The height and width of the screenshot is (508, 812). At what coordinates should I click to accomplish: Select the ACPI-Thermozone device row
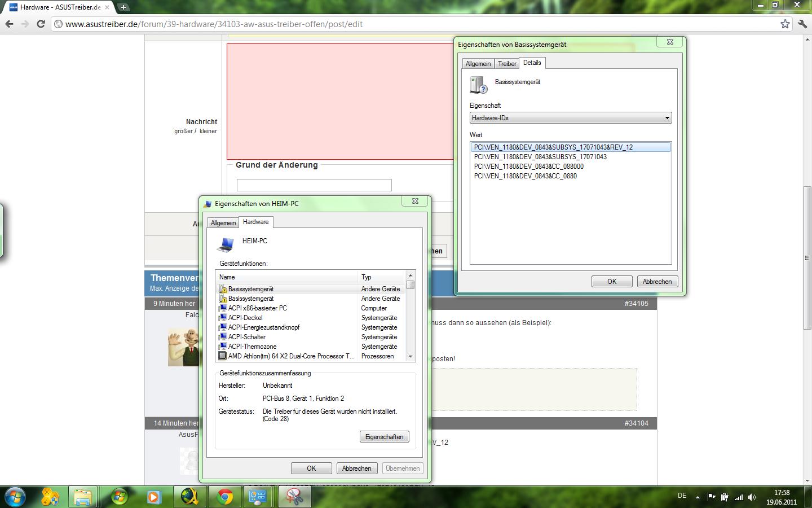[x=252, y=347]
